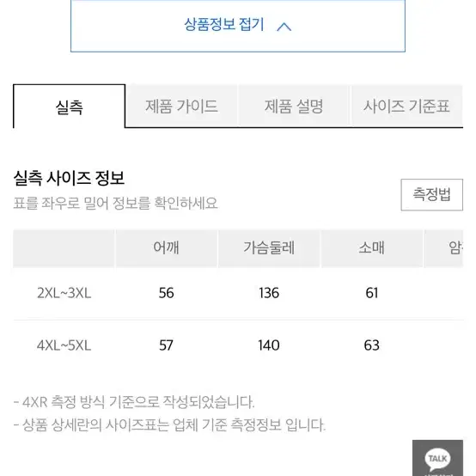The image size is (476, 476).
Task: Switch to the 제품 가이드 tab
Action: click(x=181, y=107)
